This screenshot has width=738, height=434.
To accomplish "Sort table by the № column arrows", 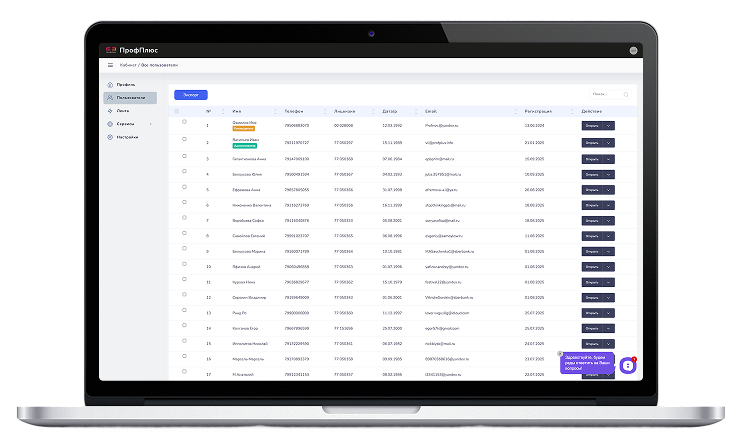I will tap(221, 111).
